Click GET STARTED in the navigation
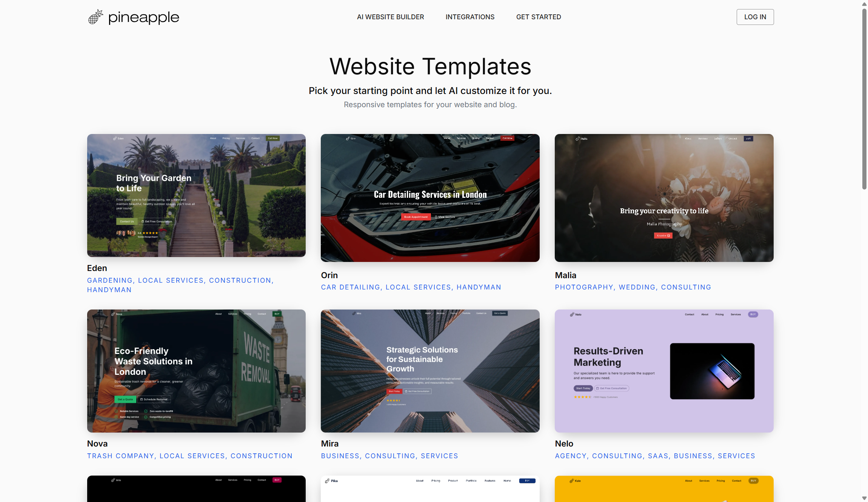This screenshot has width=868, height=502. point(539,17)
